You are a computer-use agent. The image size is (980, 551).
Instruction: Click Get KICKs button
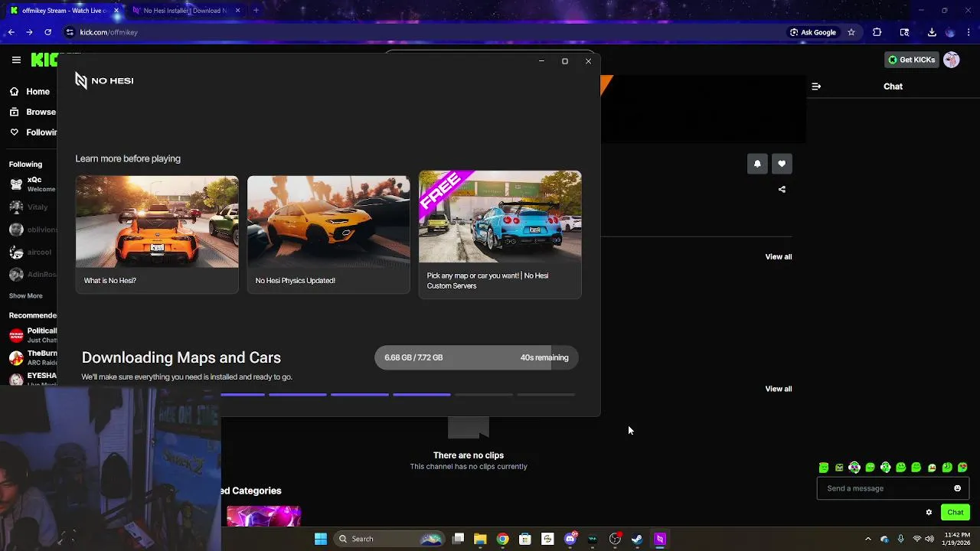coord(911,60)
